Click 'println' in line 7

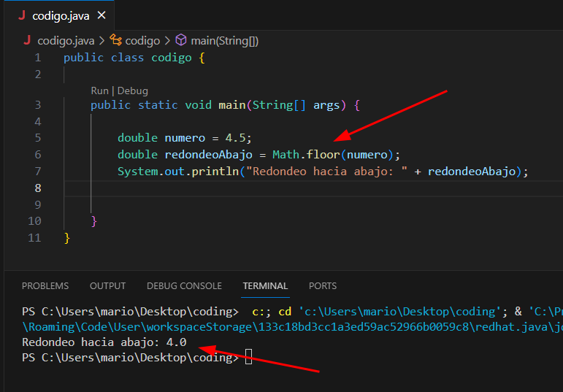[215, 172]
